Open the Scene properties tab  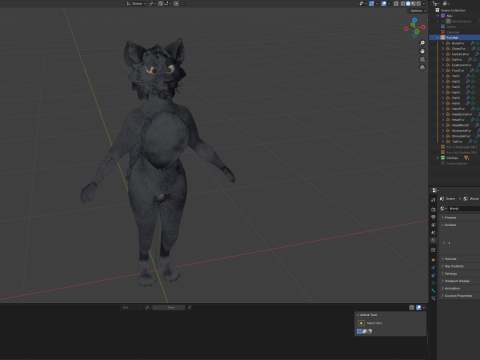(x=433, y=233)
